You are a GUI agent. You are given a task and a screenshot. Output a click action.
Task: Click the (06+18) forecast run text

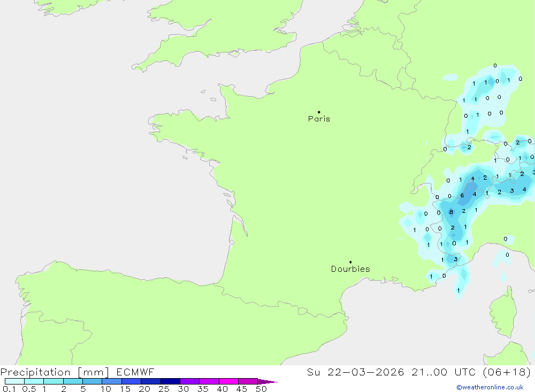click(x=507, y=372)
